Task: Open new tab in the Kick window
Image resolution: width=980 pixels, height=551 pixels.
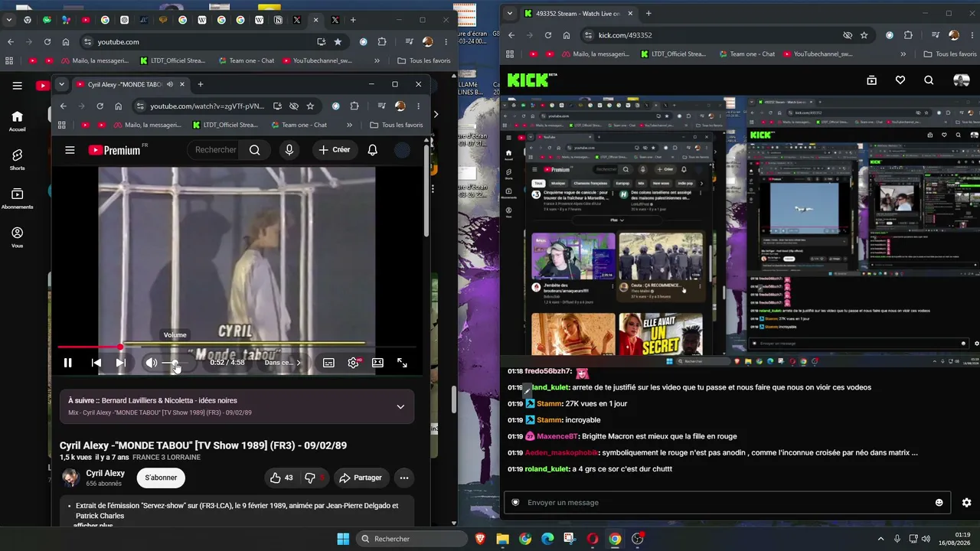Action: click(648, 13)
